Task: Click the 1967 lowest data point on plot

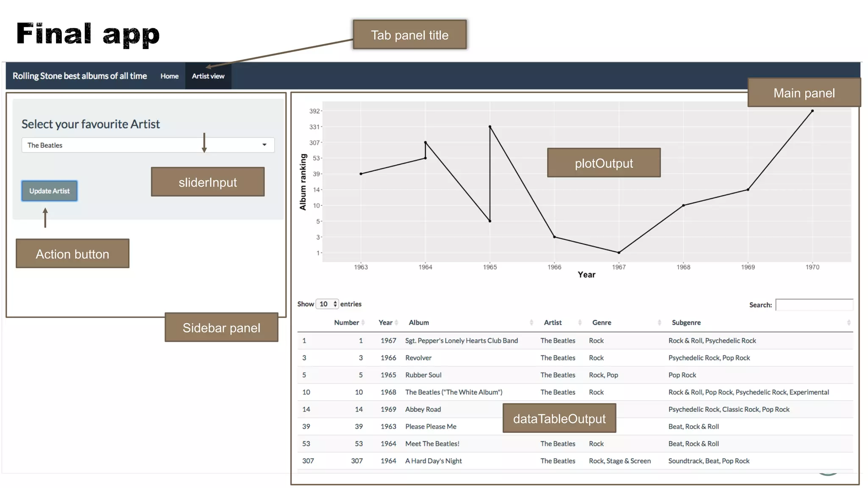Action: tap(619, 253)
